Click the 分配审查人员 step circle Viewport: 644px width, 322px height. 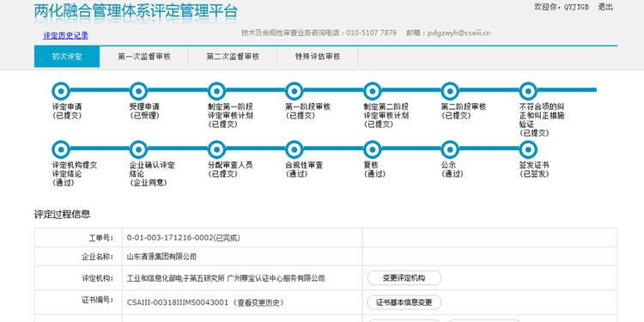pyautogui.click(x=216, y=149)
